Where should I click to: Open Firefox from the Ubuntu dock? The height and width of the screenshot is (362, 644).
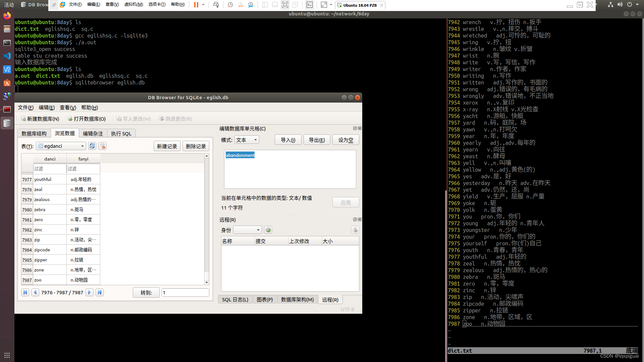[x=7, y=16]
